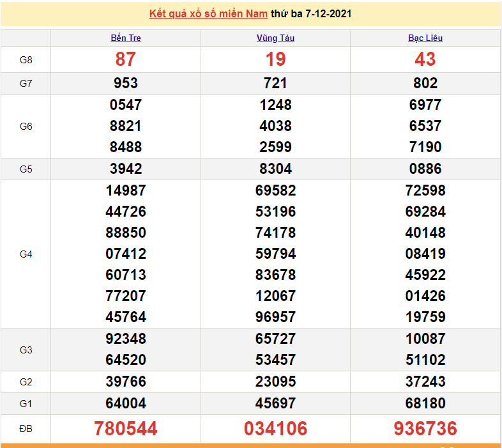Image resolution: width=502 pixels, height=448 pixels.
Task: Click the G5 number 8304
Action: point(275,169)
